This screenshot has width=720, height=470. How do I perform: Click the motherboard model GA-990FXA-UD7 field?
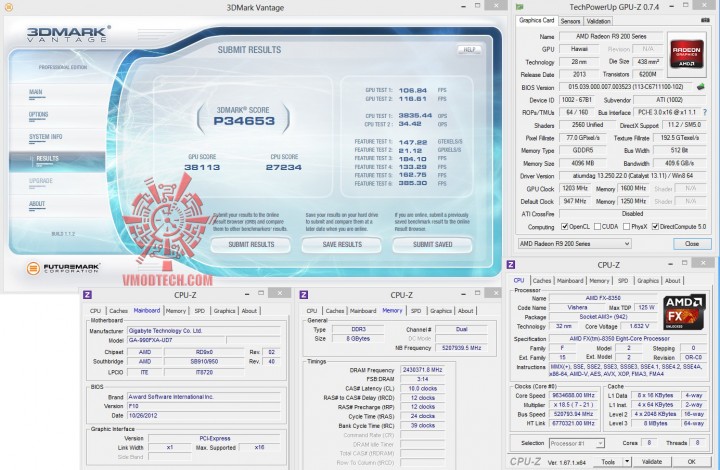coord(176,340)
